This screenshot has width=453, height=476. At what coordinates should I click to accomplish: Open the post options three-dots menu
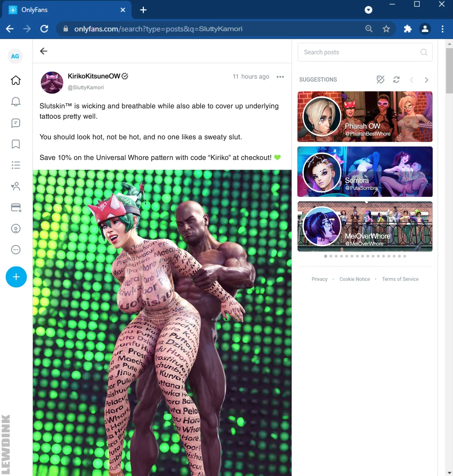pos(280,77)
